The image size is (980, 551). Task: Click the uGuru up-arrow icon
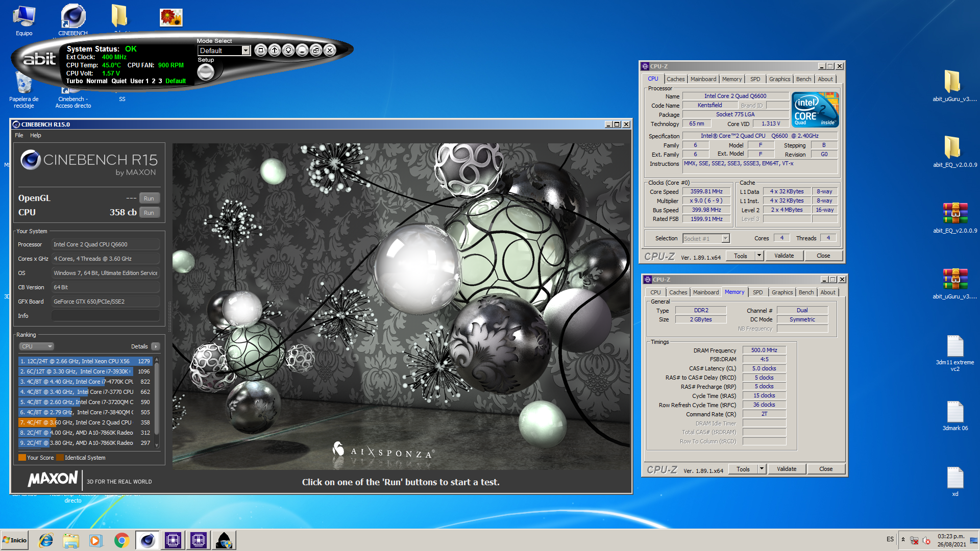point(275,50)
